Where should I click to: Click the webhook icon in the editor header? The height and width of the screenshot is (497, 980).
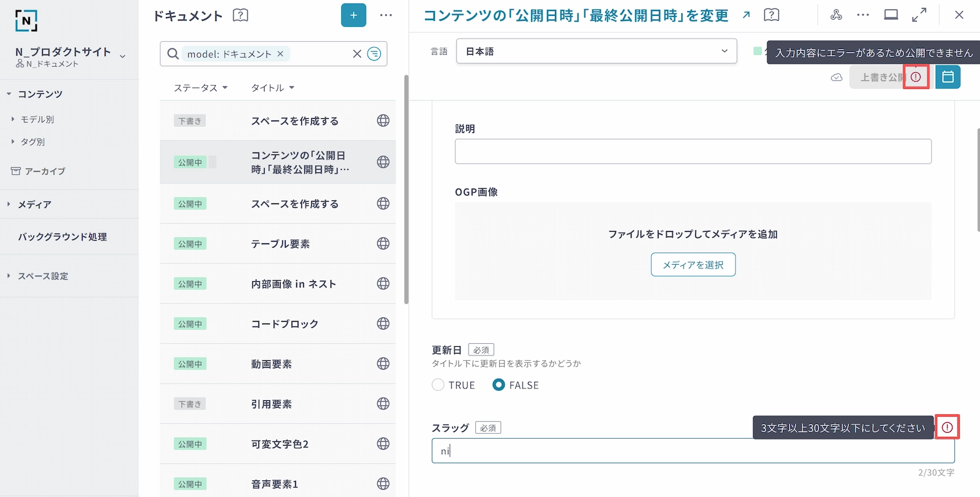point(836,15)
